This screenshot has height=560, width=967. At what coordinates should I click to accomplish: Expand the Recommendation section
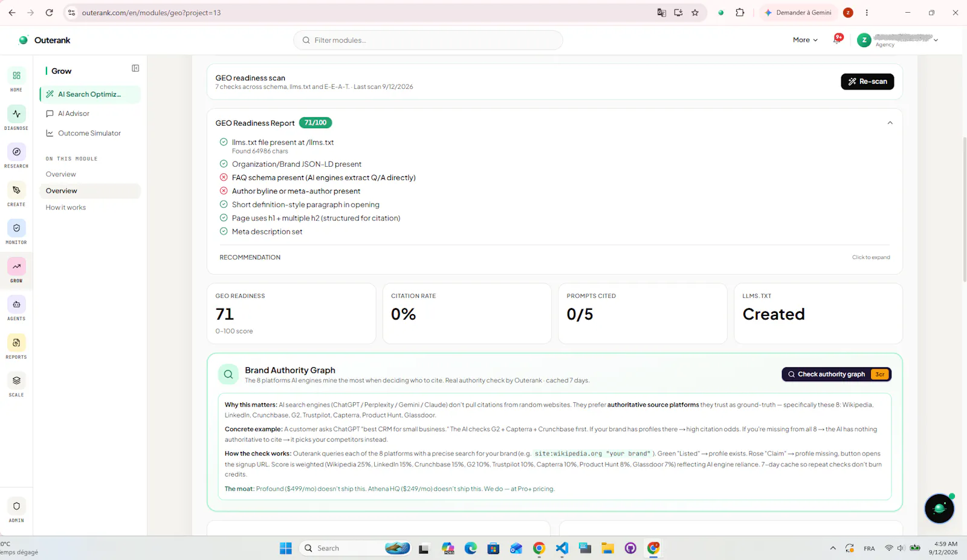(555, 257)
